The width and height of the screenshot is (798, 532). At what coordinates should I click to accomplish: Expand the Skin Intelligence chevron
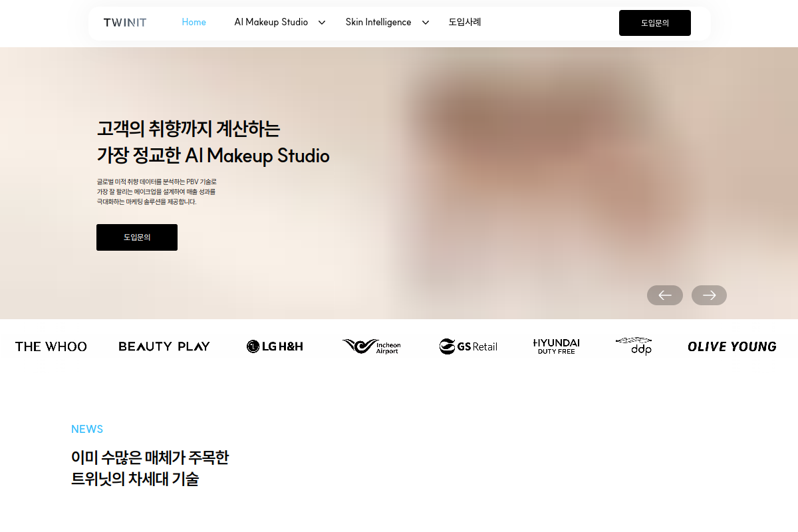tap(426, 23)
